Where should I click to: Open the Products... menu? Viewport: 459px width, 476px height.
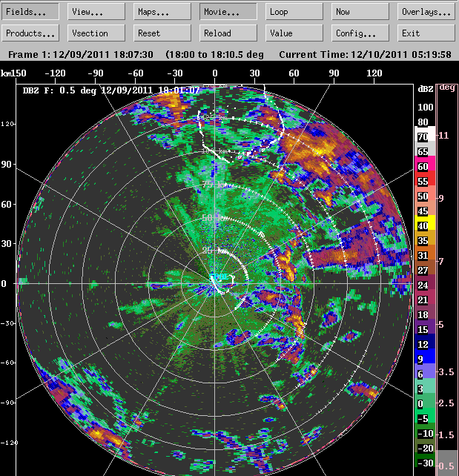click(x=30, y=33)
